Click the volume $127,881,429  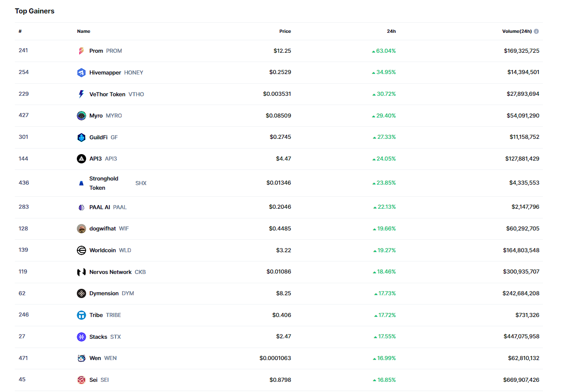(x=522, y=159)
